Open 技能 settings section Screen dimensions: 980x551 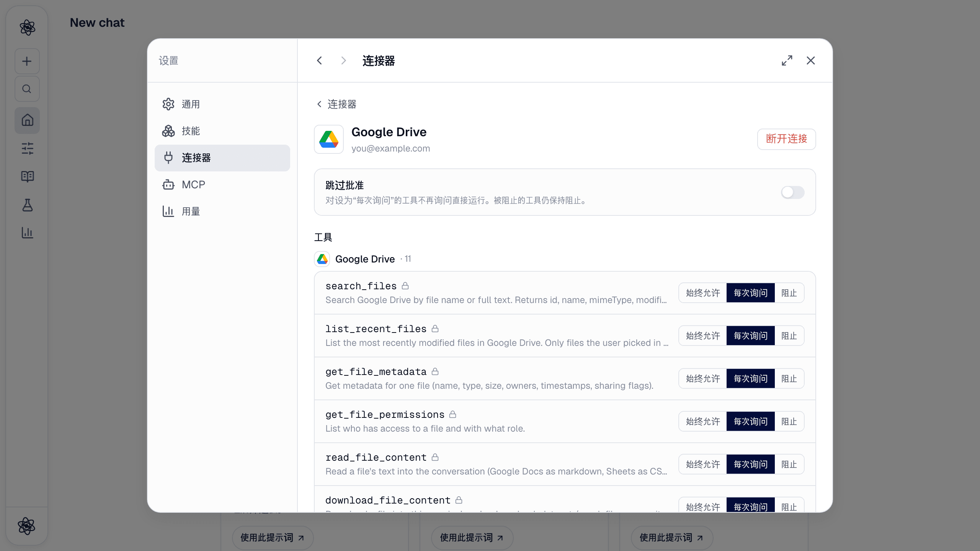click(x=222, y=131)
